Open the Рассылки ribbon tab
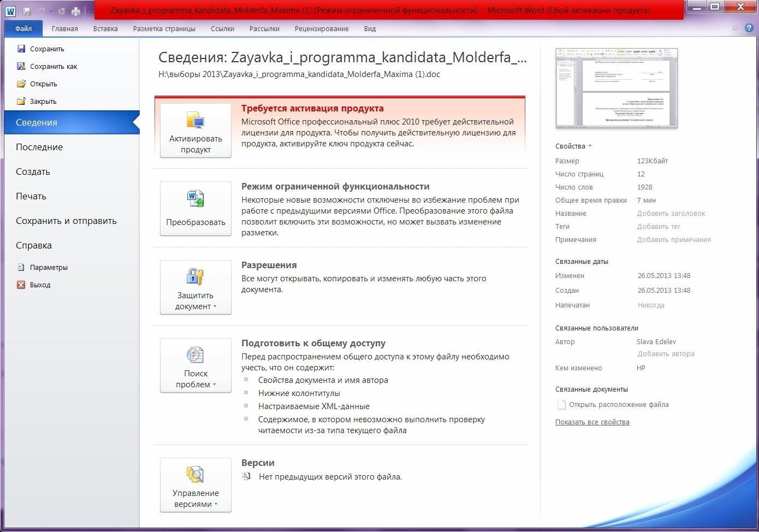Image resolution: width=759 pixels, height=532 pixels. click(x=264, y=28)
